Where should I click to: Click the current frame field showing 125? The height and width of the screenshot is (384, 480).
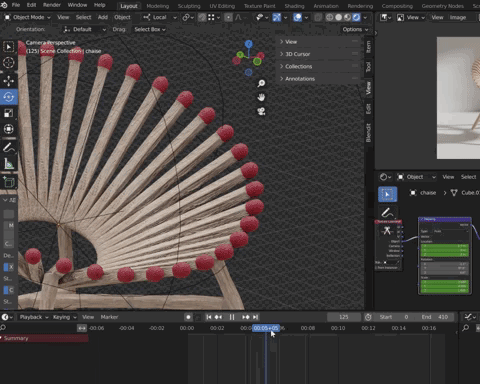[x=344, y=317]
